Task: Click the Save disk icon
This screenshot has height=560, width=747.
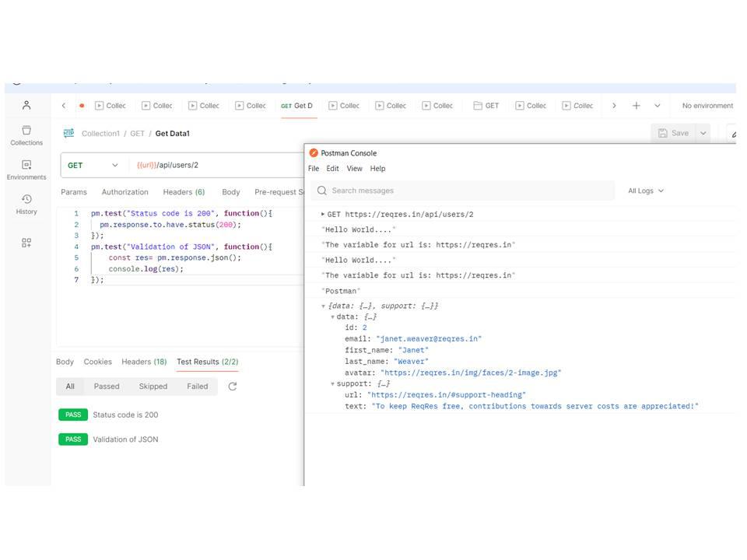Action: pos(663,133)
